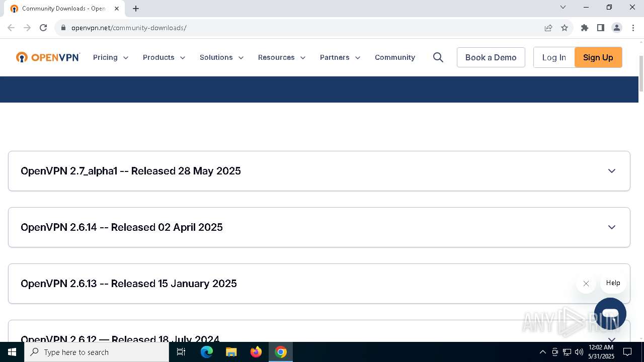Open the taskbar clock and date
Screen dimensions: 644x362
pos(601,352)
